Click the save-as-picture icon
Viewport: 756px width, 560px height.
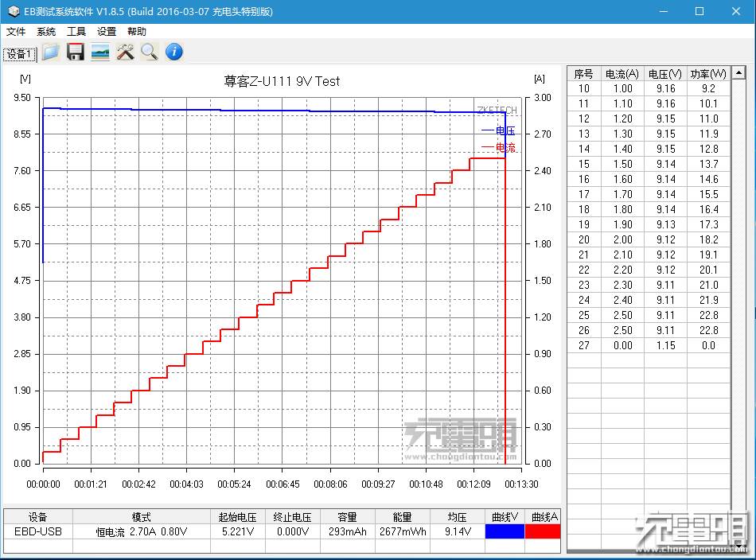click(100, 52)
